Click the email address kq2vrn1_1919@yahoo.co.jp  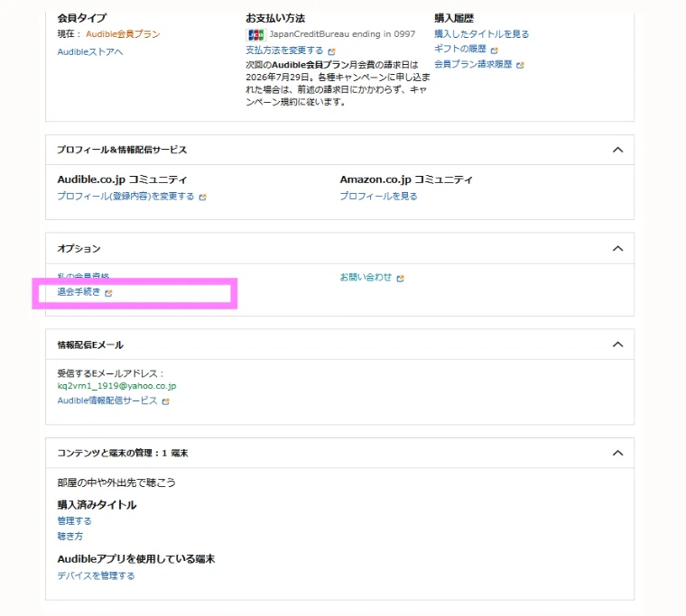(116, 386)
